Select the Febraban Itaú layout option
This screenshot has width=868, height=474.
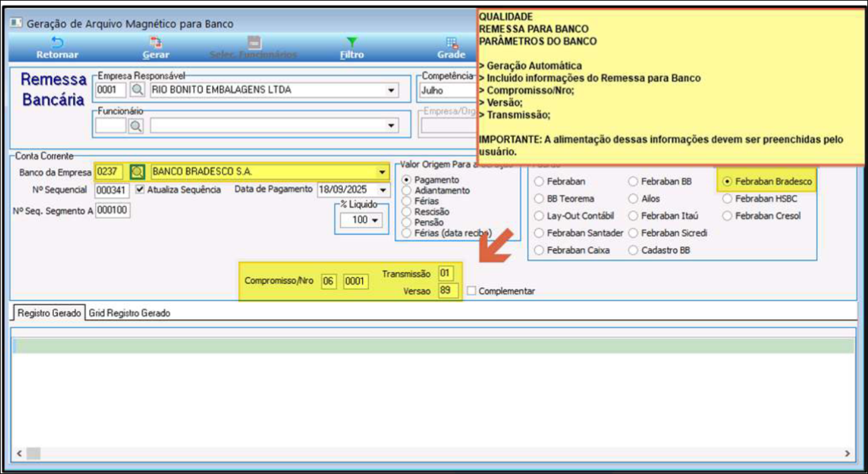click(x=633, y=216)
